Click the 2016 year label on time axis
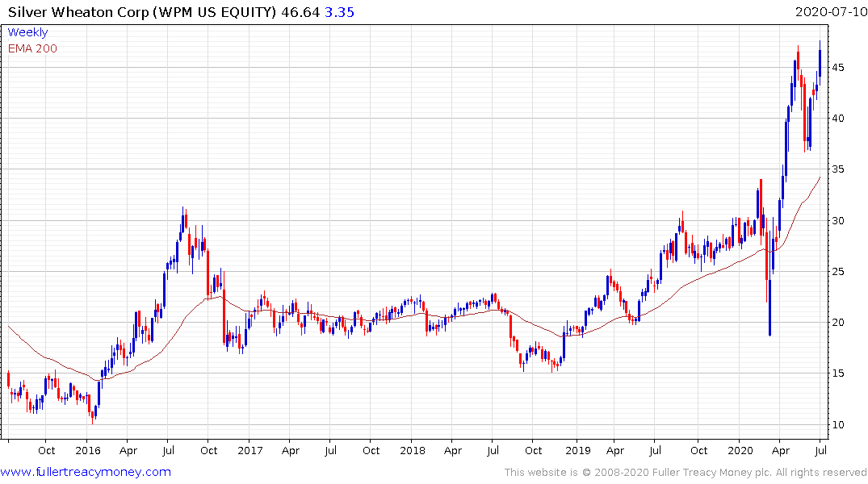Image resolution: width=868 pixels, height=484 pixels. pyautogui.click(x=88, y=450)
